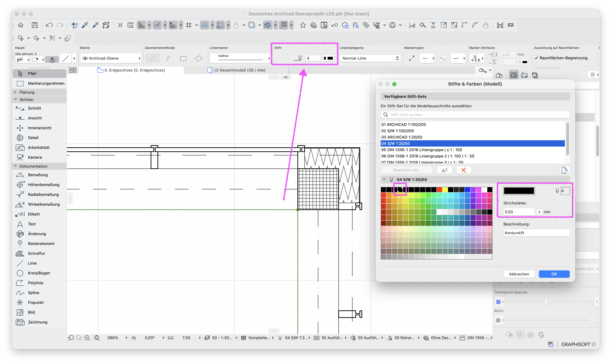Select pen set 03 ARCHICAD 1:20/50
This screenshot has width=612, height=364.
[x=473, y=137]
